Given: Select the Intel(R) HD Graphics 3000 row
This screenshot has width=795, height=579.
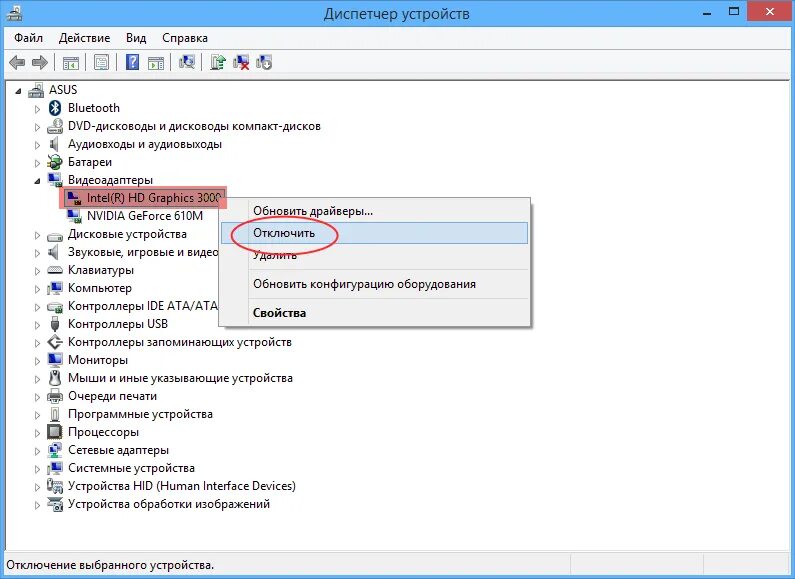Looking at the screenshot, I should (x=143, y=198).
